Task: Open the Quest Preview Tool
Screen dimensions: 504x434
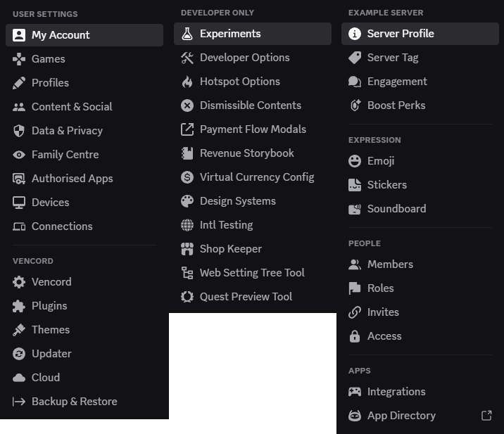Action: (x=253, y=297)
